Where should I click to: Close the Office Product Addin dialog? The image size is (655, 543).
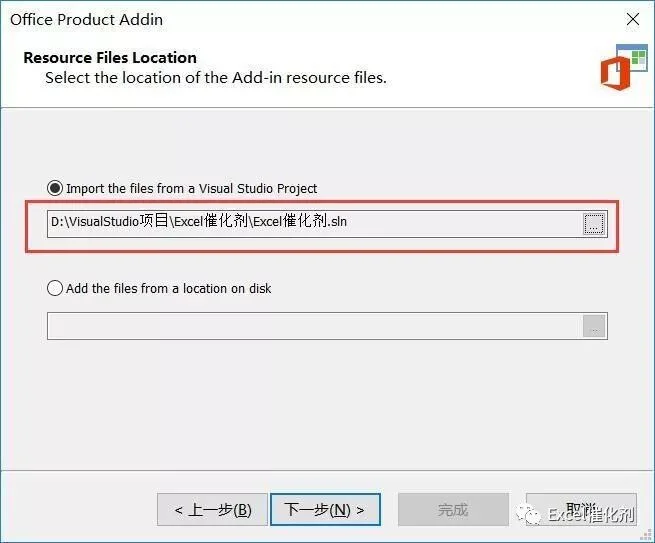click(632, 19)
